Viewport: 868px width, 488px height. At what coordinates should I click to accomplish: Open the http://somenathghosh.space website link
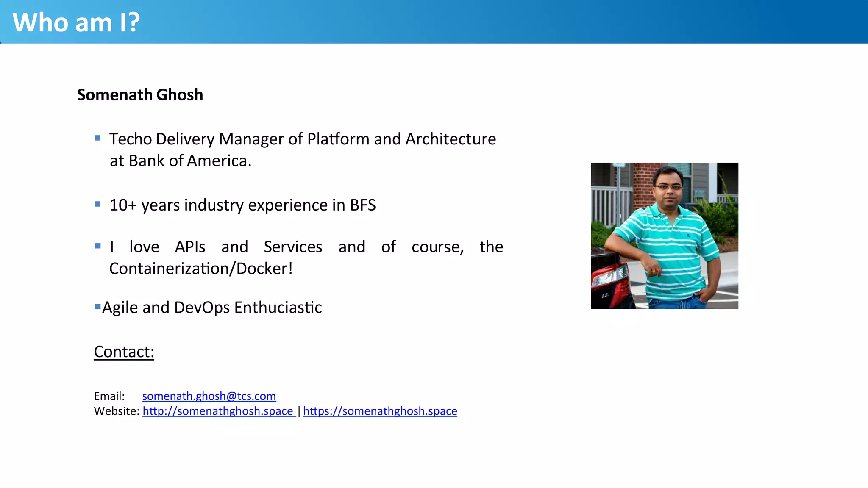(218, 411)
